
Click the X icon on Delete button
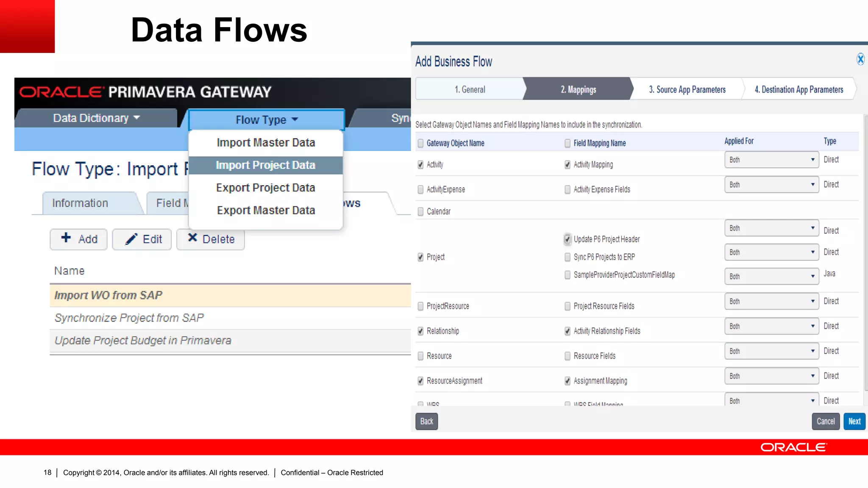pyautogui.click(x=192, y=237)
